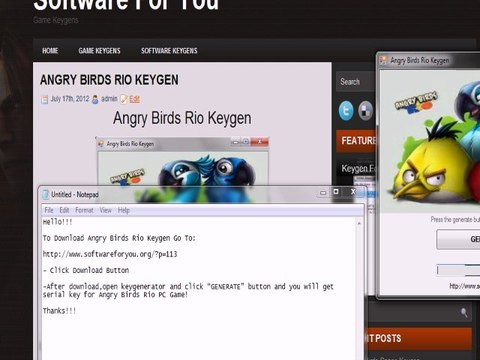Click the Game Keygens site tagline
Image resolution: width=480 pixels, height=360 pixels.
click(x=56, y=20)
